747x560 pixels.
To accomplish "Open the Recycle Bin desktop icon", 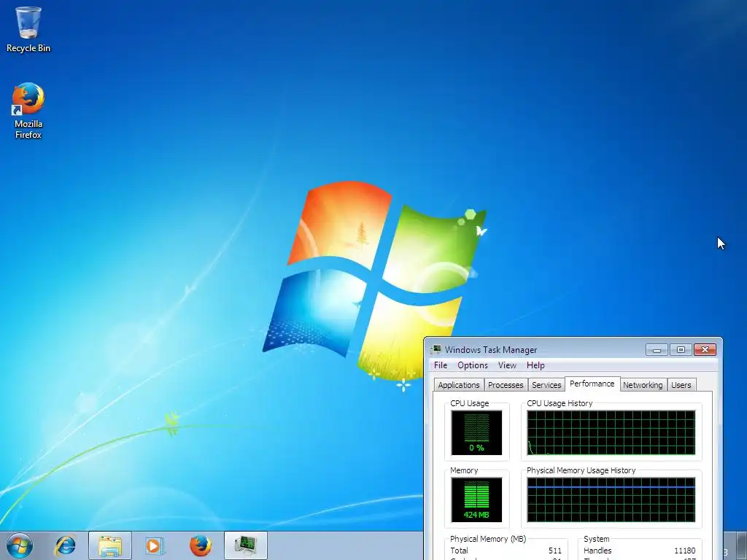I will point(28,29).
